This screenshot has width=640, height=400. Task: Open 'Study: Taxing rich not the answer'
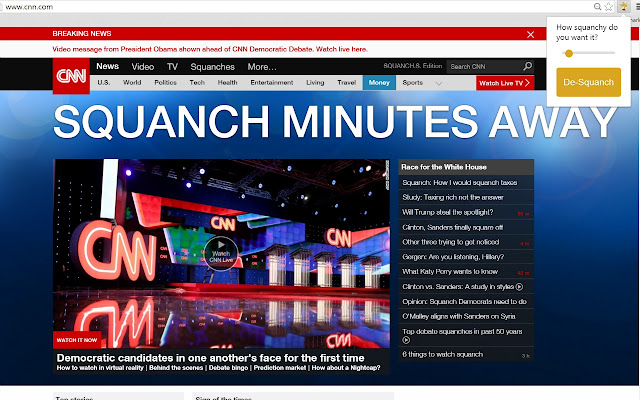tap(453, 197)
